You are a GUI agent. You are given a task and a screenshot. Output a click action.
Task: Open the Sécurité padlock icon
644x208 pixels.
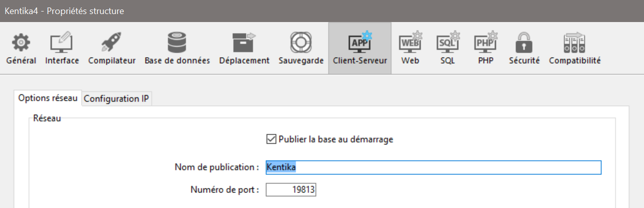point(524,43)
